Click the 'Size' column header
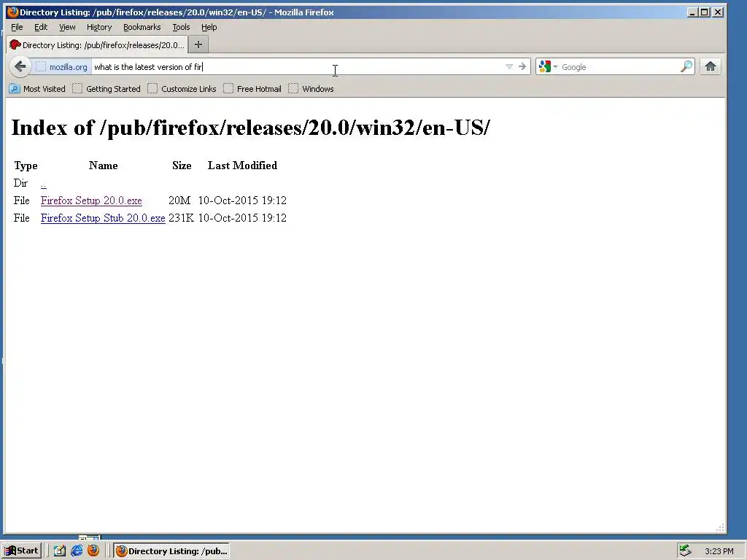This screenshot has height=560, width=747. (182, 166)
